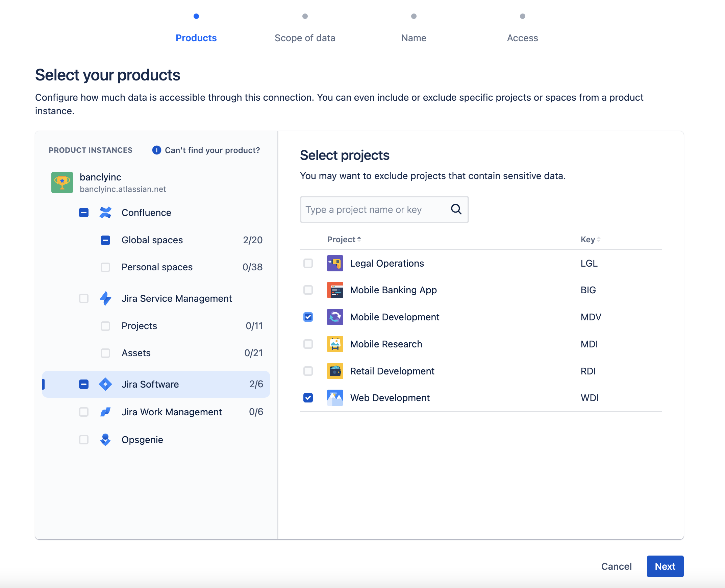Click the Opsgenie product icon

105,440
